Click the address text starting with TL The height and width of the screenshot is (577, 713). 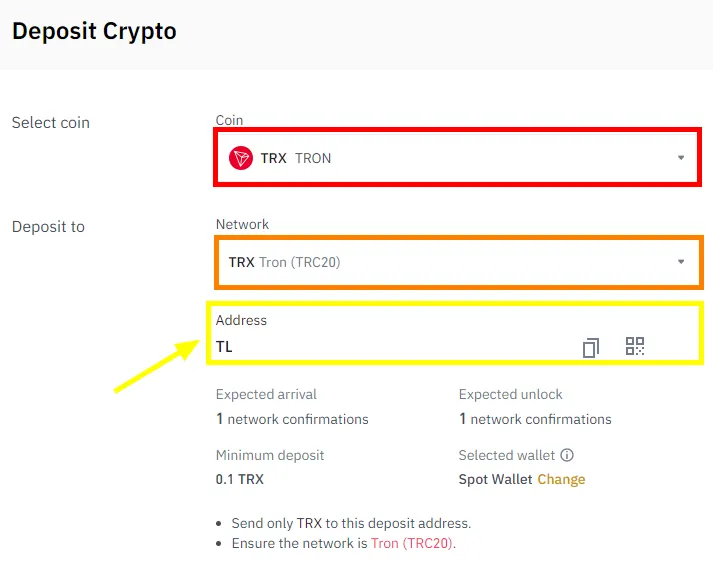(x=224, y=347)
